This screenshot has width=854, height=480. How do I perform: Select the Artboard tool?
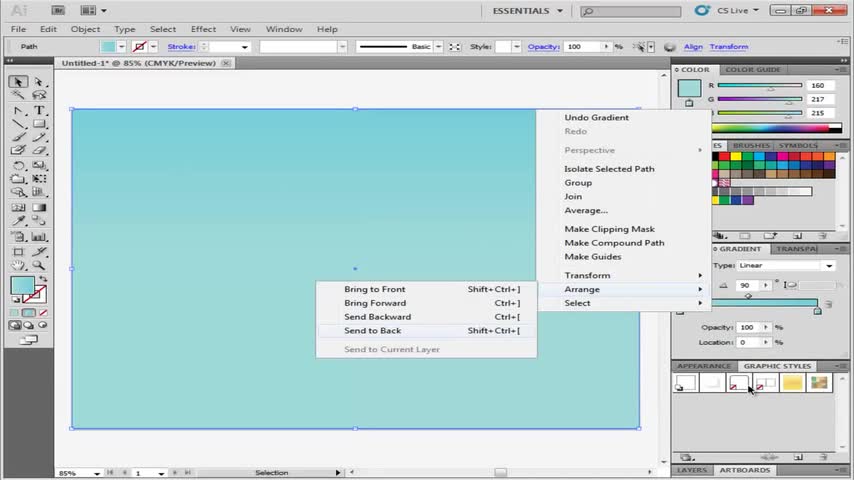(x=18, y=252)
